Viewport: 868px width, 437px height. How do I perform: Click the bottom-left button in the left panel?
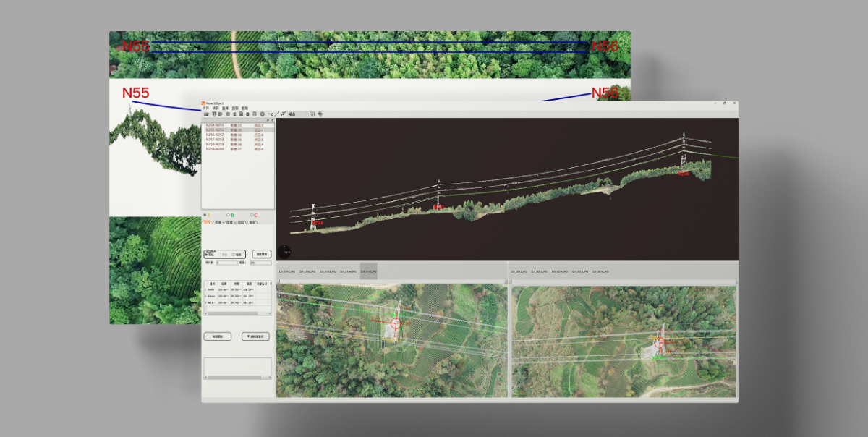217,336
